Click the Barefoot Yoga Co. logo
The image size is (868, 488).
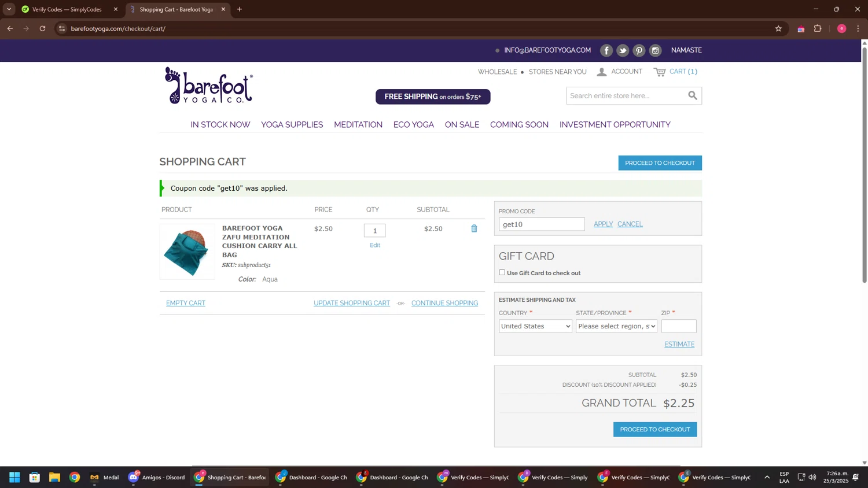point(208,86)
